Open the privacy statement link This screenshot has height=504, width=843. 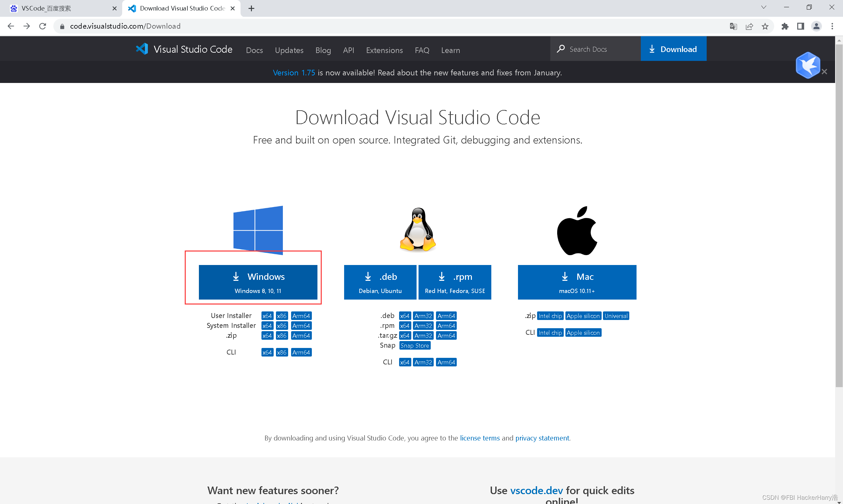coord(542,438)
